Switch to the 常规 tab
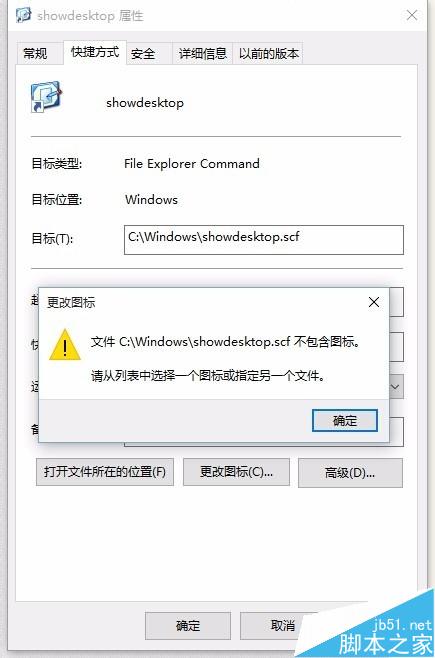Image resolution: width=435 pixels, height=658 pixels. pos(35,54)
